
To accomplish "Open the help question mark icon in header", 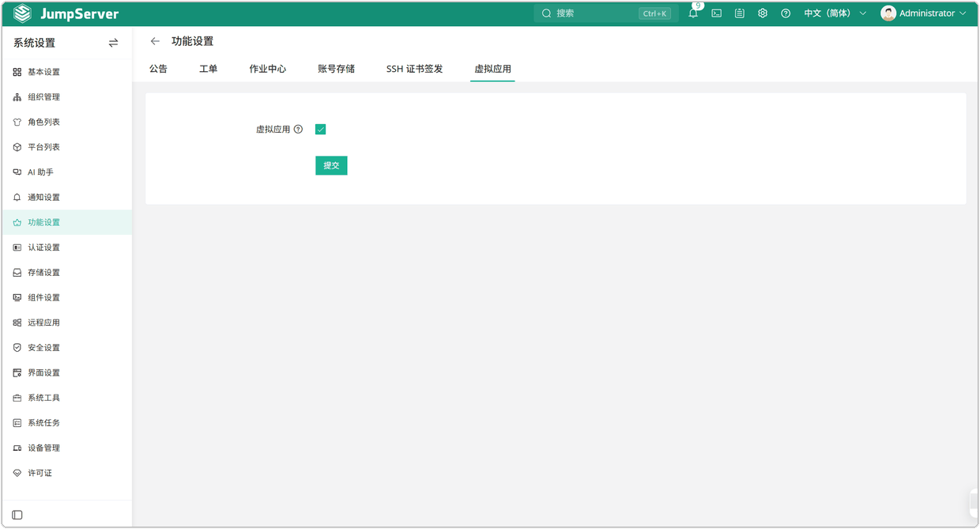I will (x=786, y=13).
